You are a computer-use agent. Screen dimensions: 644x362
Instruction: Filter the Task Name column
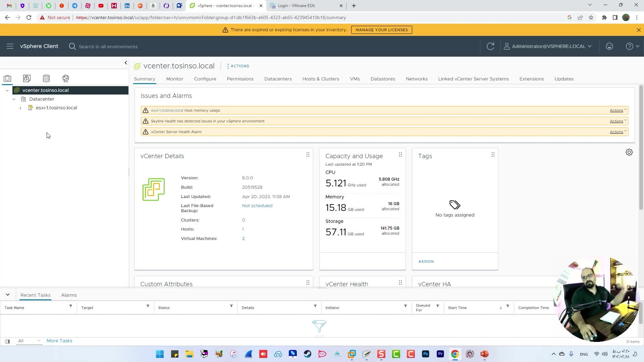[x=70, y=306]
